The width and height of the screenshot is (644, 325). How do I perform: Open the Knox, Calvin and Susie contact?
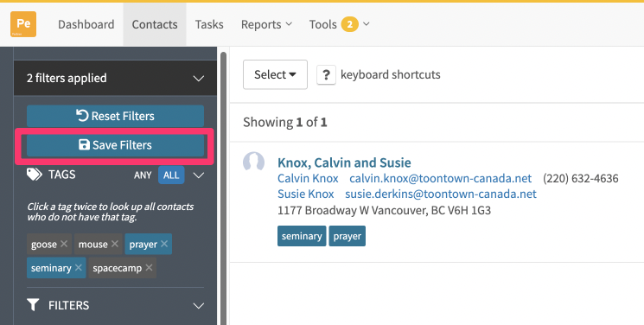tap(344, 162)
